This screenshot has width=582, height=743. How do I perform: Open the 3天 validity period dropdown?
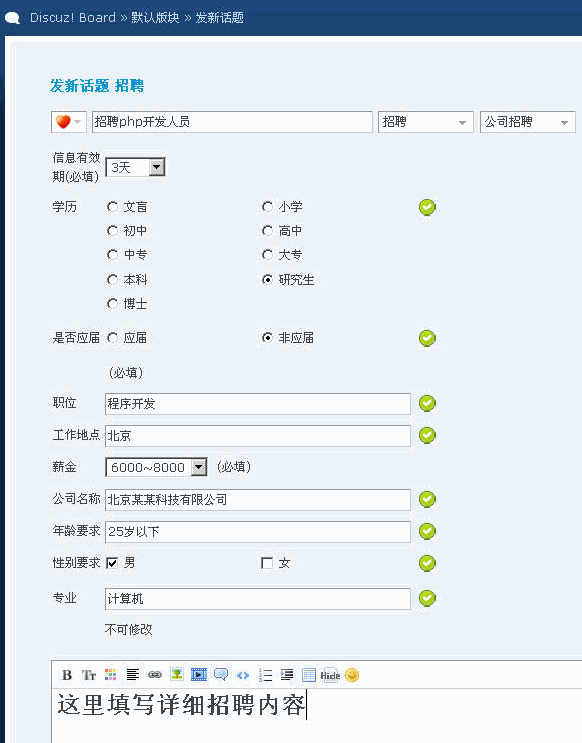pyautogui.click(x=135, y=167)
